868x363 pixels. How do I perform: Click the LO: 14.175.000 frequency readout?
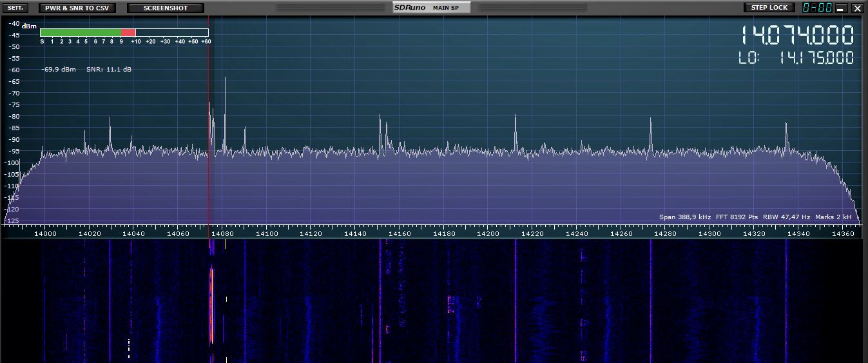796,57
